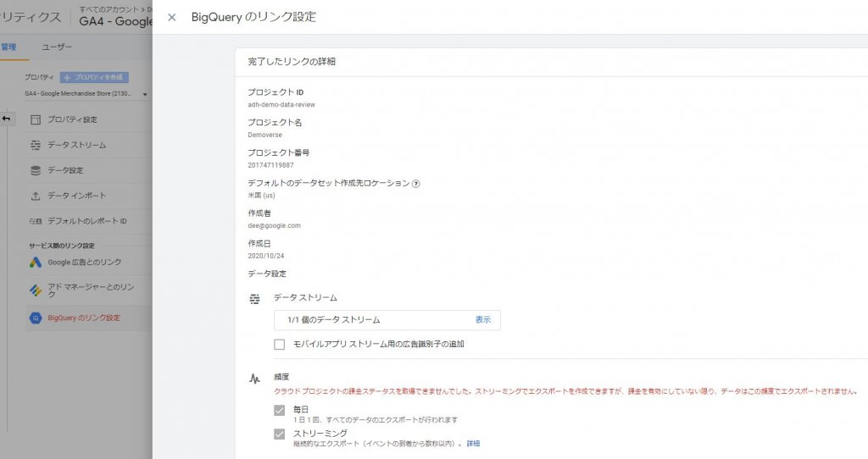Switch to the ユーザー tab

pyautogui.click(x=57, y=47)
